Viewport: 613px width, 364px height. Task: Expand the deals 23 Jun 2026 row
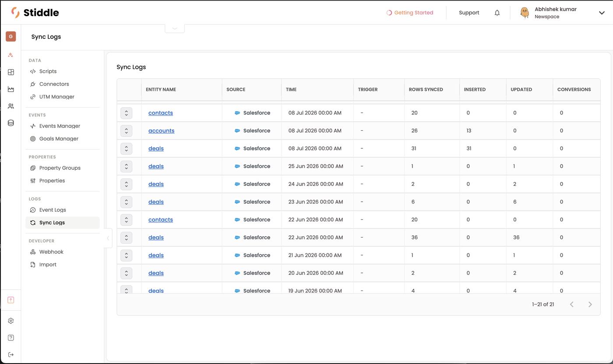click(x=126, y=202)
